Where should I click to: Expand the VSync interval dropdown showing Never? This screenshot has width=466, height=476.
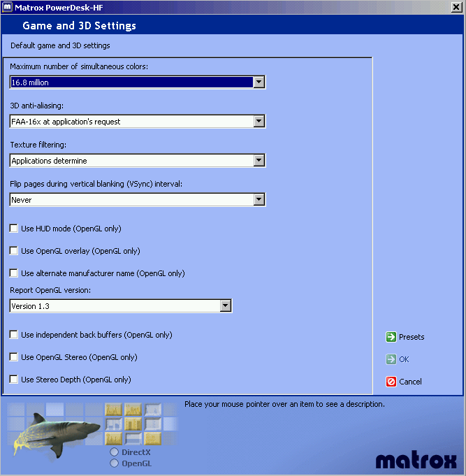pyautogui.click(x=259, y=200)
